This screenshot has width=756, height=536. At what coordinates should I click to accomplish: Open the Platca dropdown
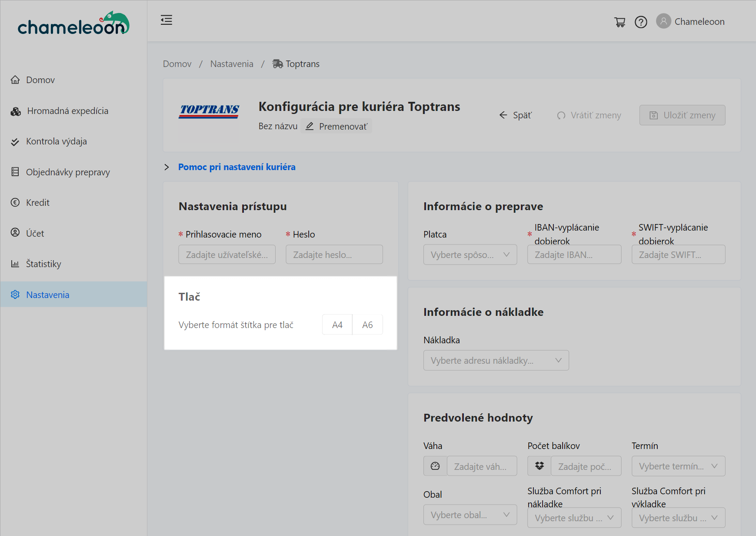coord(470,255)
